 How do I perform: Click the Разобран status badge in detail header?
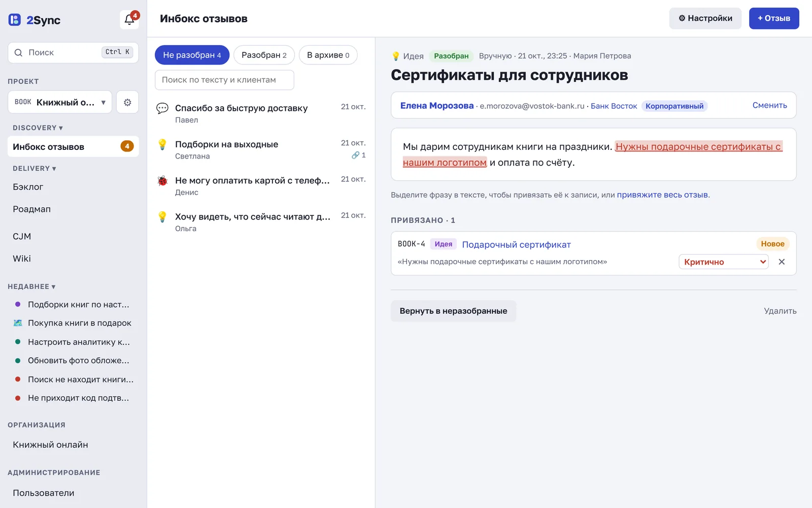coord(451,56)
